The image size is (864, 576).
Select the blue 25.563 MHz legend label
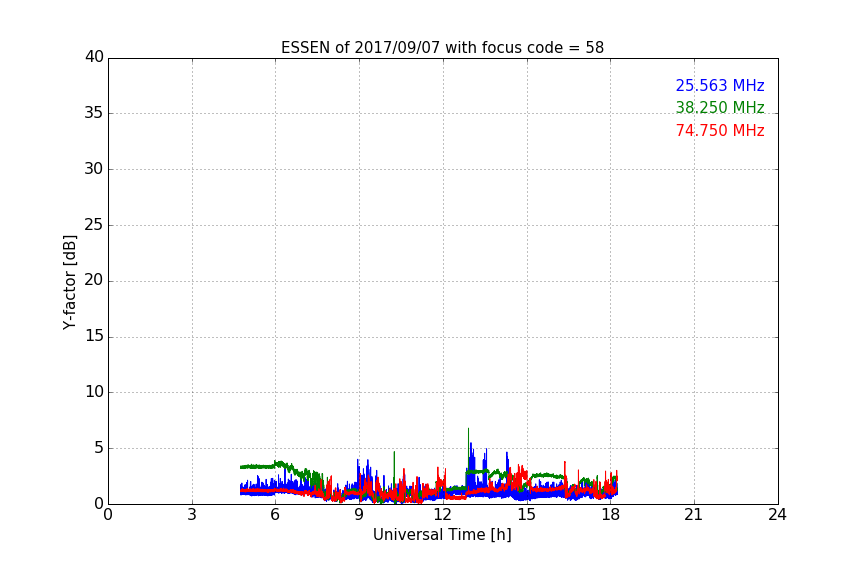[x=720, y=85]
